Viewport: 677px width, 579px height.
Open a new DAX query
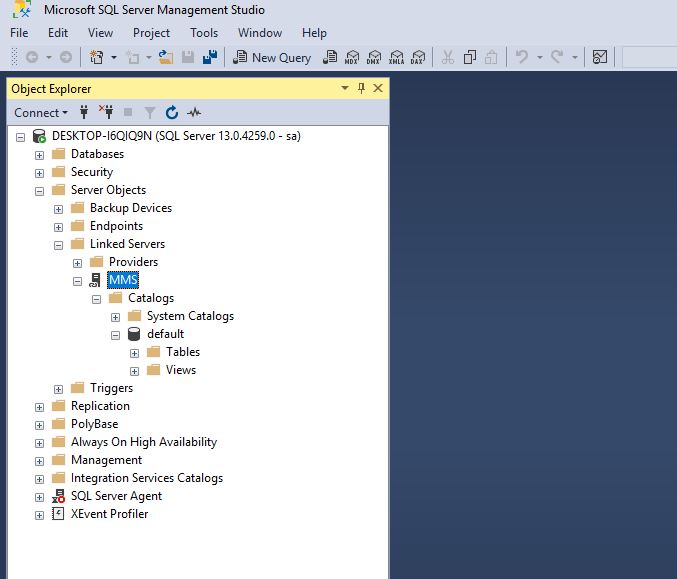pos(418,57)
